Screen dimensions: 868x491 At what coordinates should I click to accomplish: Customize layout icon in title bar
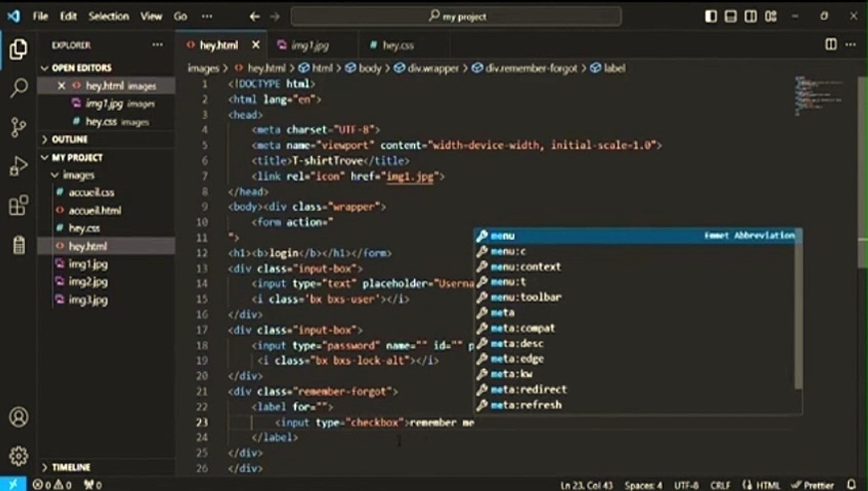[770, 16]
